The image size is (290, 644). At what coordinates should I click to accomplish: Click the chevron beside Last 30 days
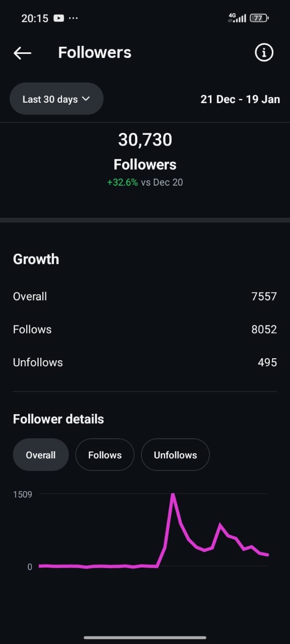86,99
